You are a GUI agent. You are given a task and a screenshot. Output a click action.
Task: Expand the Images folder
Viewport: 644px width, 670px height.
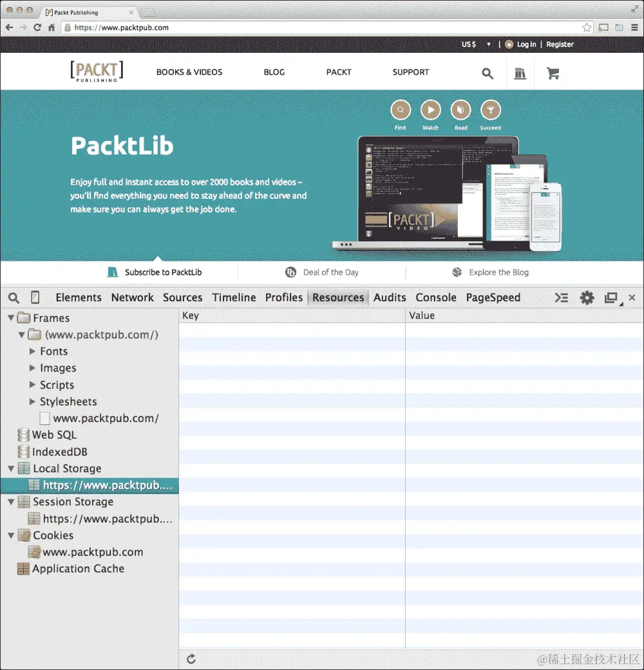32,368
